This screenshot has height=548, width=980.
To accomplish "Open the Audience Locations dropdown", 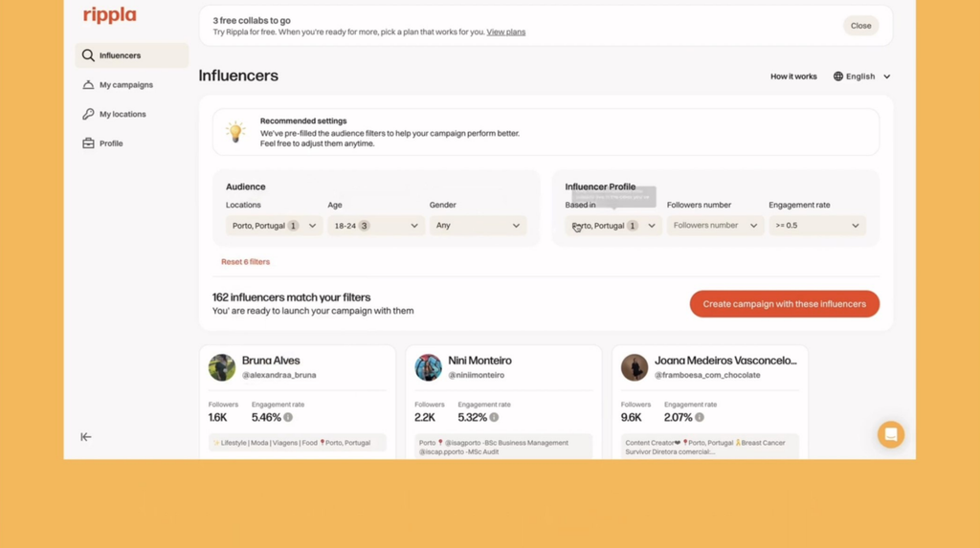I will pyautogui.click(x=275, y=226).
